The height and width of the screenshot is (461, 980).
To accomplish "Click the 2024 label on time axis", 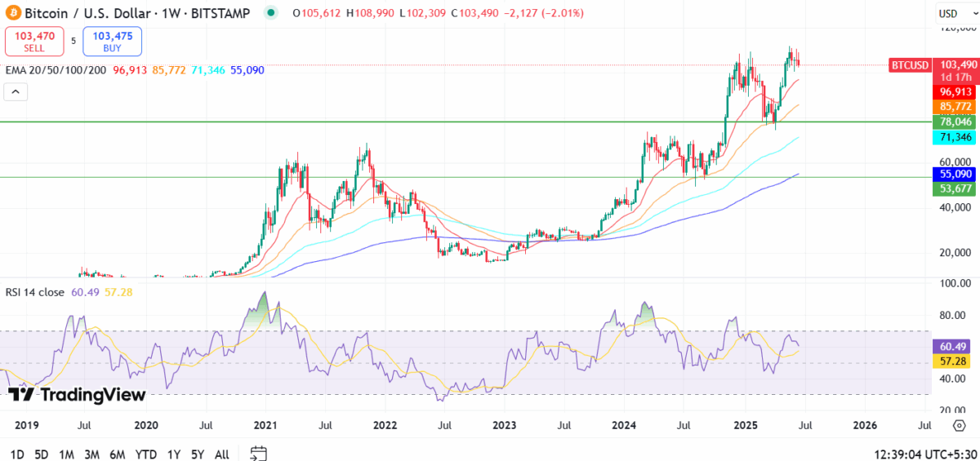I will (x=625, y=425).
